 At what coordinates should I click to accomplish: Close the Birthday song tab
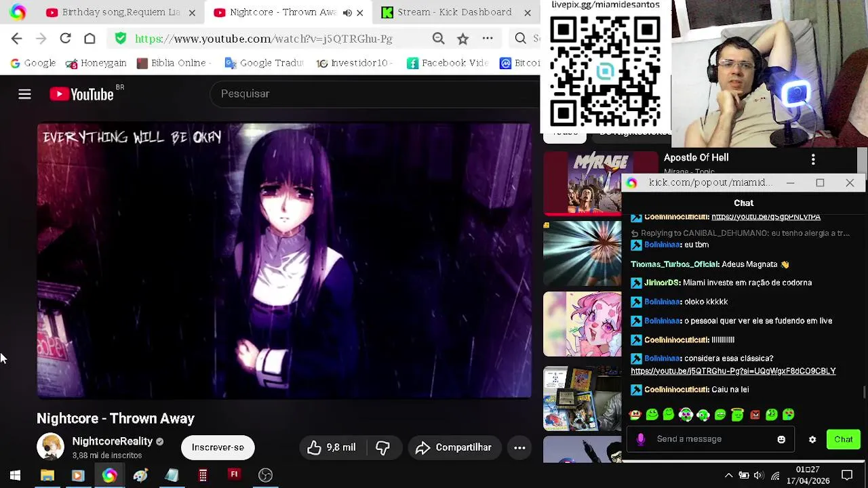[x=192, y=12]
